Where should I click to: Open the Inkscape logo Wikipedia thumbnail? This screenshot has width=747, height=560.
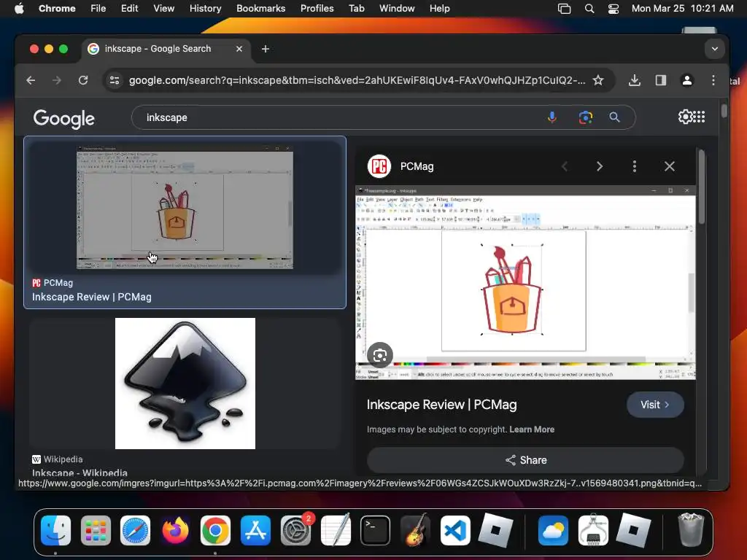(185, 384)
